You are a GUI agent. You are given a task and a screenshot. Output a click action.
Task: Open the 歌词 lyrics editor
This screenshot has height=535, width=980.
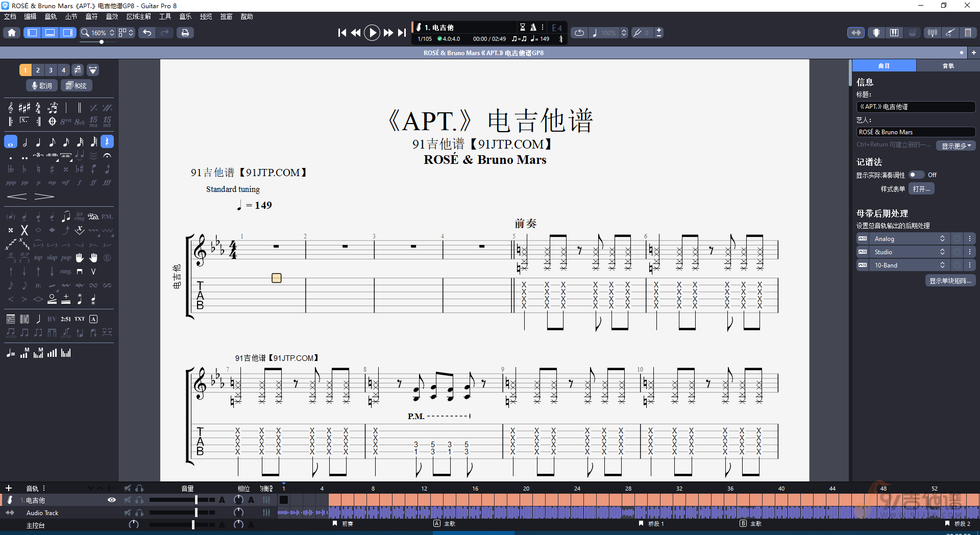[x=42, y=85]
